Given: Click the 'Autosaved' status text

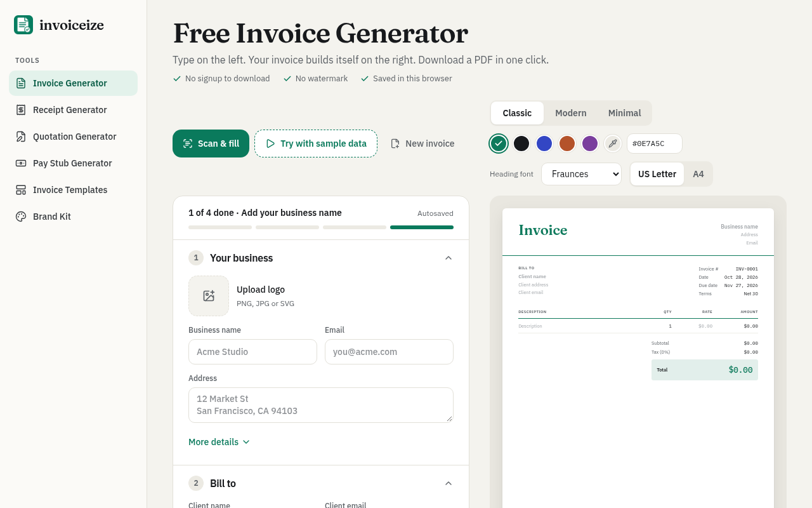Looking at the screenshot, I should (x=435, y=214).
